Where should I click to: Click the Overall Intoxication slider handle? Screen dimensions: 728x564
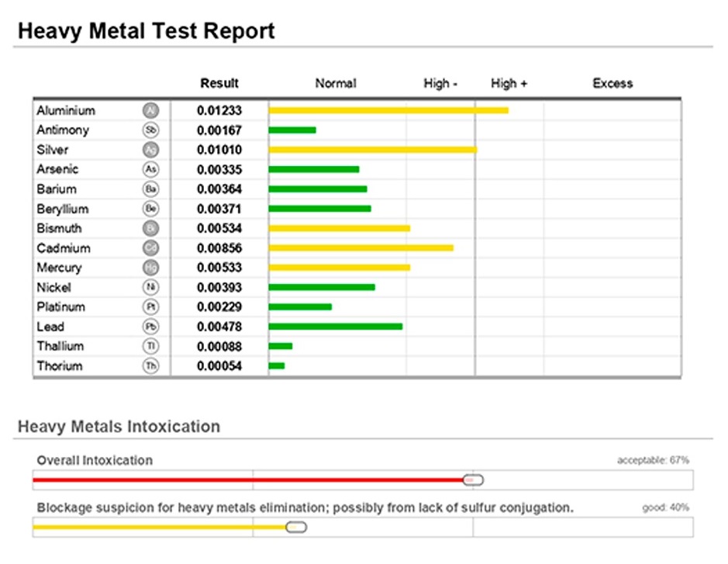click(x=473, y=480)
